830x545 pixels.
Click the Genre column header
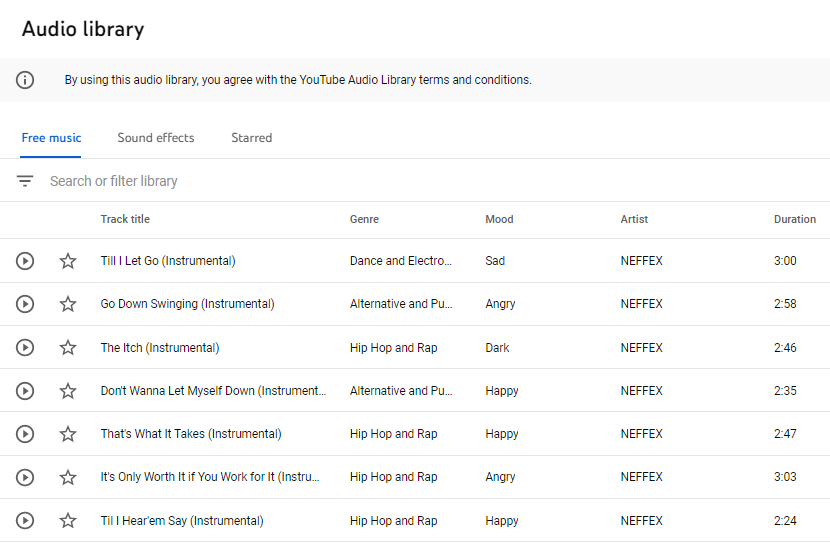[x=364, y=219]
